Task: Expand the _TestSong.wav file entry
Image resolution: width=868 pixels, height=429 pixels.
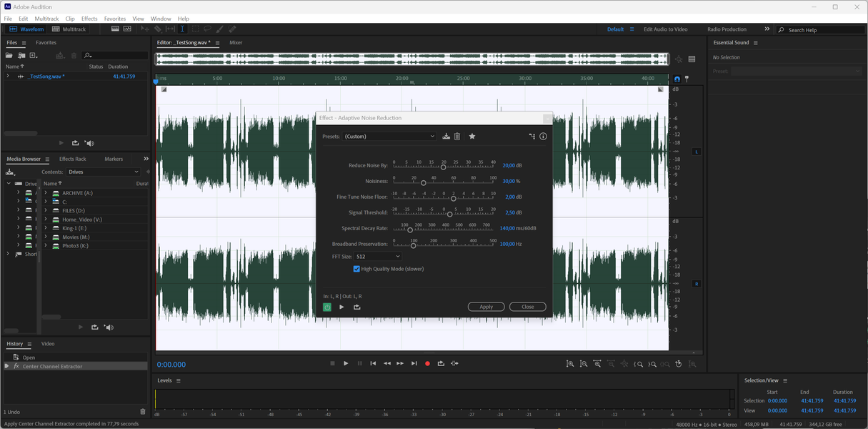Action: click(8, 76)
